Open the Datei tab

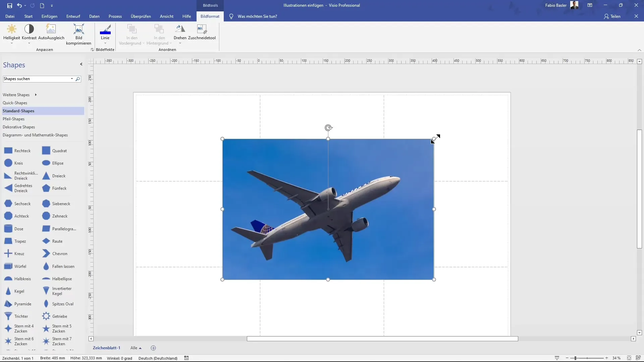click(x=10, y=16)
